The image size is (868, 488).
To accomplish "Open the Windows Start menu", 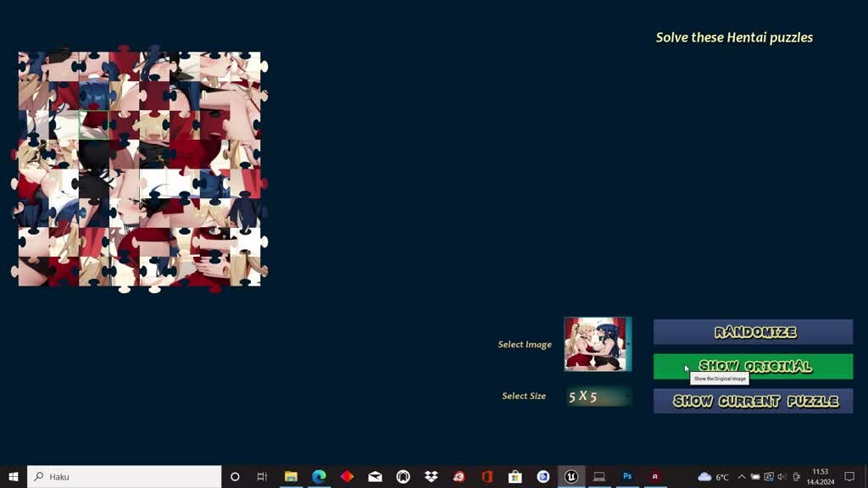I will (x=14, y=477).
